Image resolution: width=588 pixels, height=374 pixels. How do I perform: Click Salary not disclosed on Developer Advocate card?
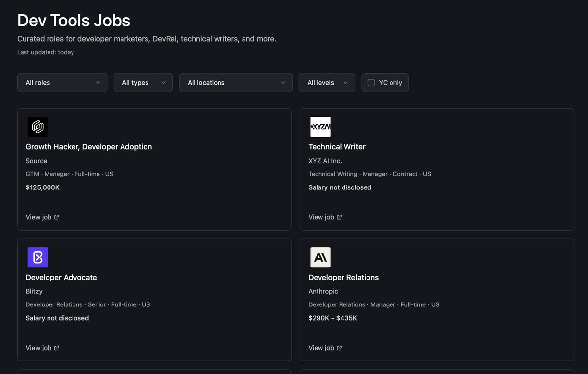[57, 318]
